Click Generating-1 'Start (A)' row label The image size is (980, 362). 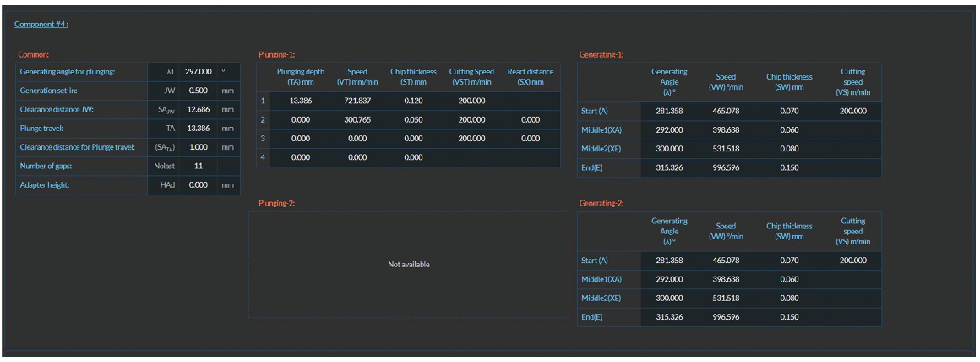point(595,112)
